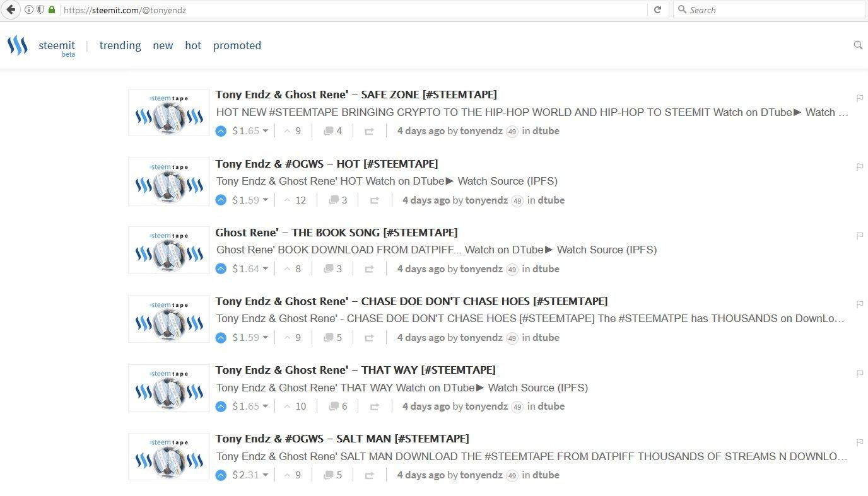Open CHASE DOE DON'T CHASE HOES title
The width and height of the screenshot is (868, 496).
pos(412,301)
